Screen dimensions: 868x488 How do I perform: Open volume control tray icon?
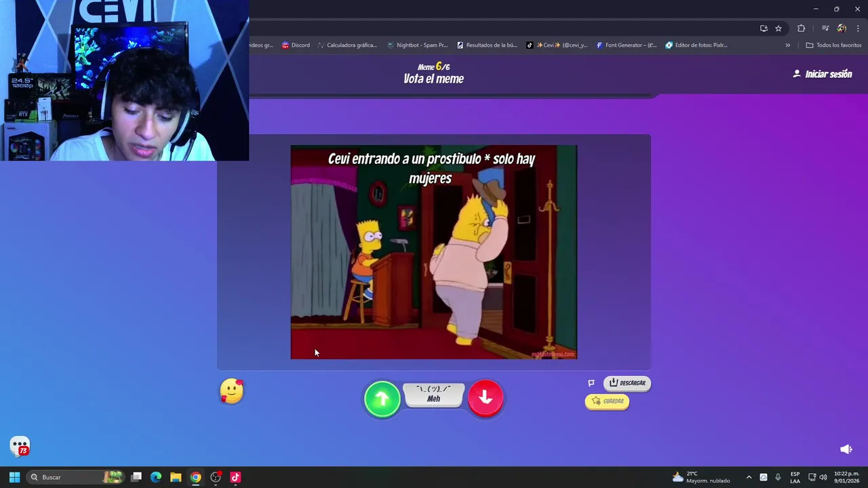coord(823,477)
